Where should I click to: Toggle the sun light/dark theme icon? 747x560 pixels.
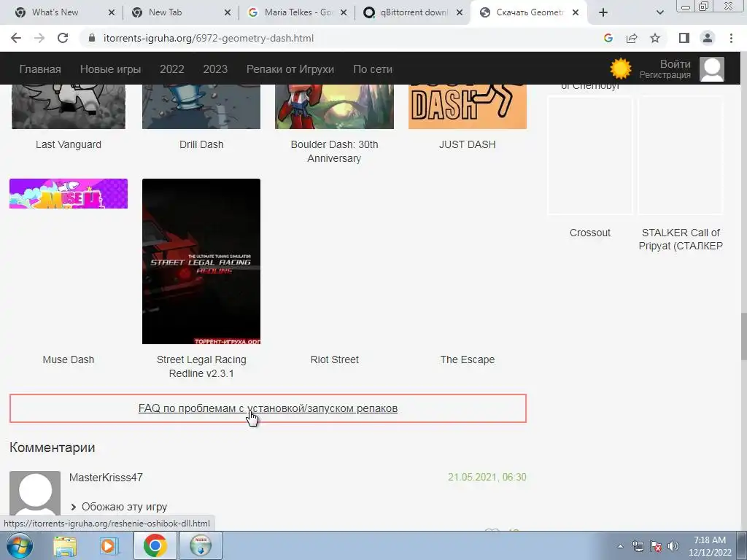coord(620,69)
